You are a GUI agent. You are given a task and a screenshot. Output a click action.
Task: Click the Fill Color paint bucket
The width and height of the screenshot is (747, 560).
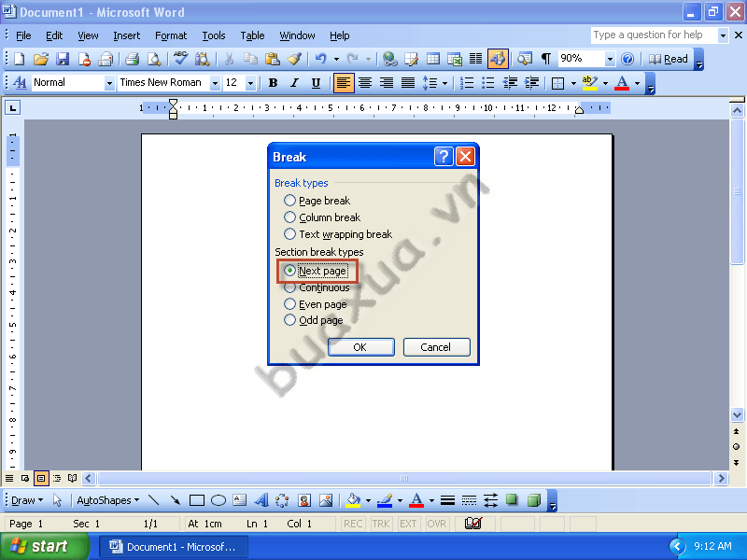[353, 500]
